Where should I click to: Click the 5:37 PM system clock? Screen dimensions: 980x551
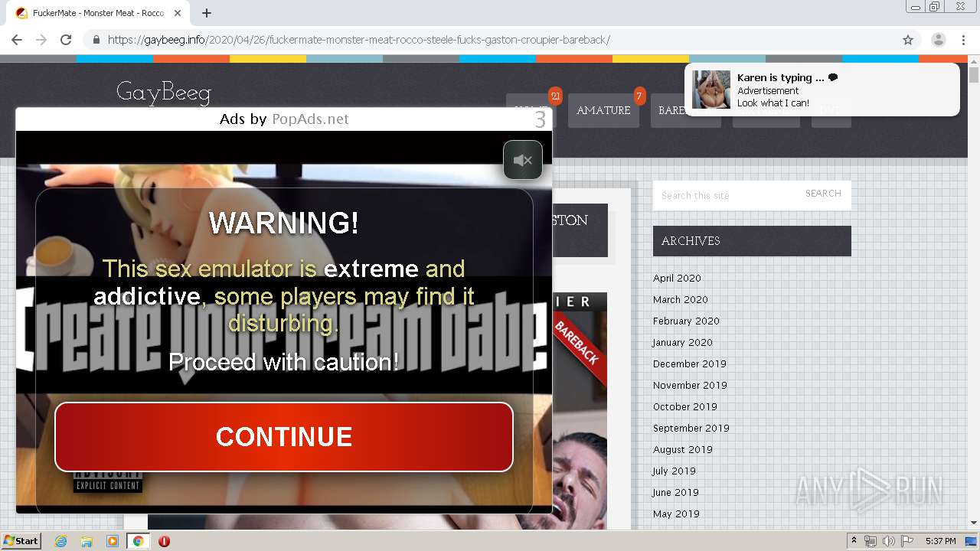click(x=940, y=541)
